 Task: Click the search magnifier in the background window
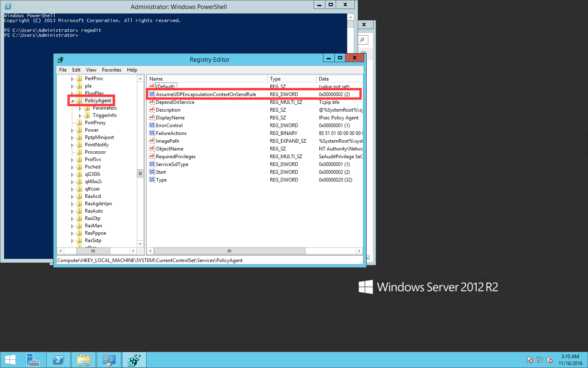[x=362, y=40]
